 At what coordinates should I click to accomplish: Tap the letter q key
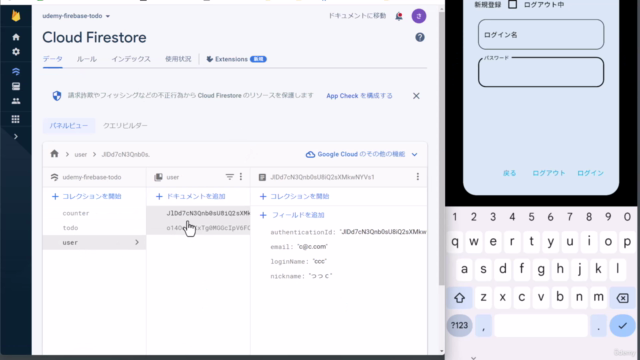click(x=455, y=242)
